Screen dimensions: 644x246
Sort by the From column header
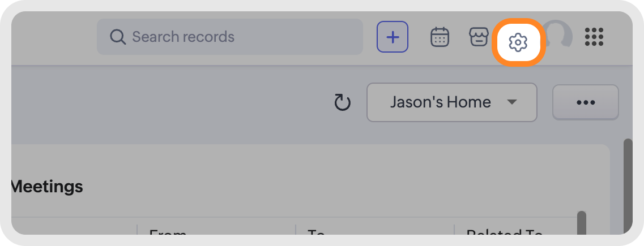click(x=167, y=232)
